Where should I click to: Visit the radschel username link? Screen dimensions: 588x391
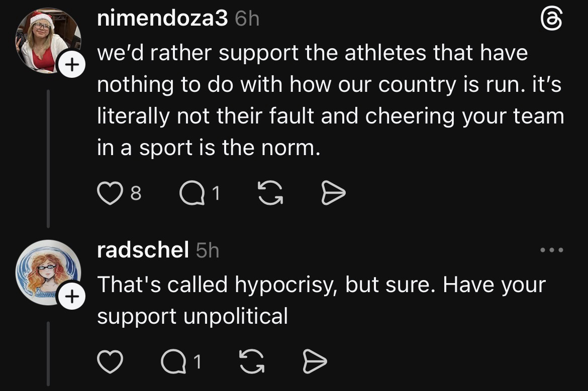142,249
